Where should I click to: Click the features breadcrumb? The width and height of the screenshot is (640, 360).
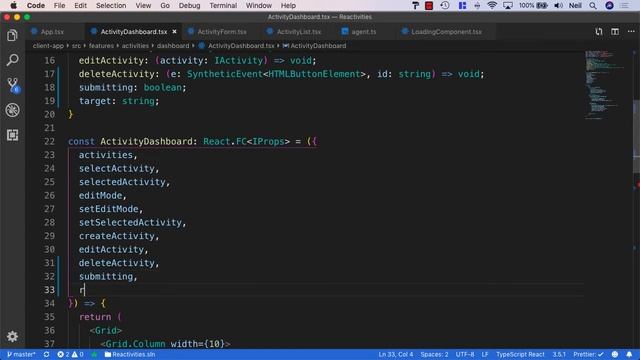[101, 46]
